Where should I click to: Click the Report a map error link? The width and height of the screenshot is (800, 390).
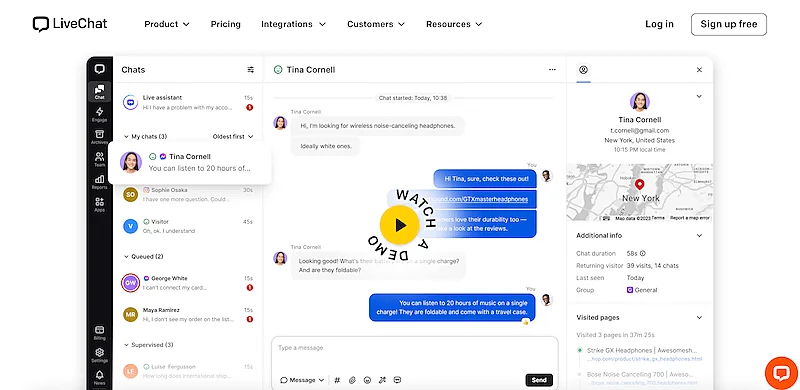(x=690, y=218)
